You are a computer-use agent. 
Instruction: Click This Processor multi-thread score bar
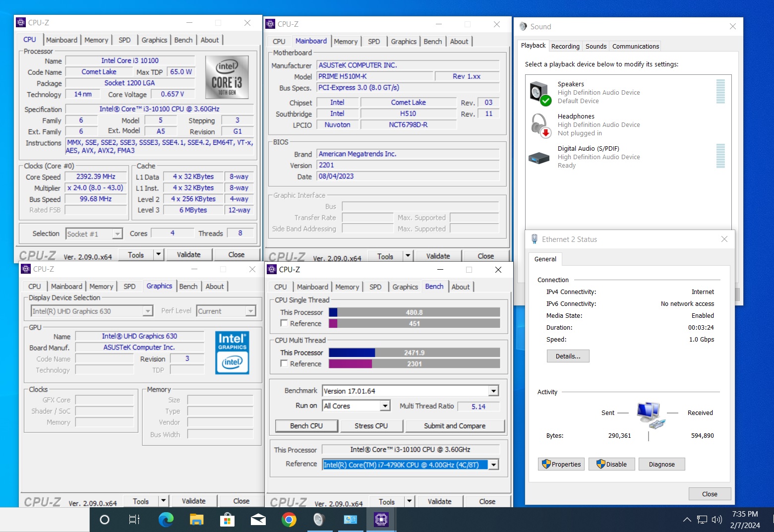(414, 353)
